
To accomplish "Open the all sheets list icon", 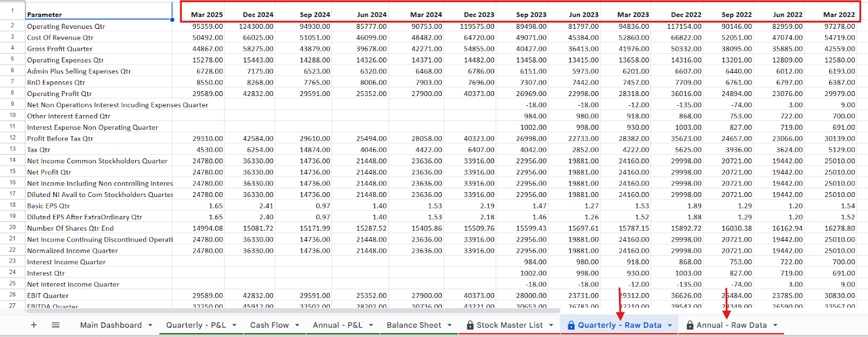I will [x=55, y=325].
